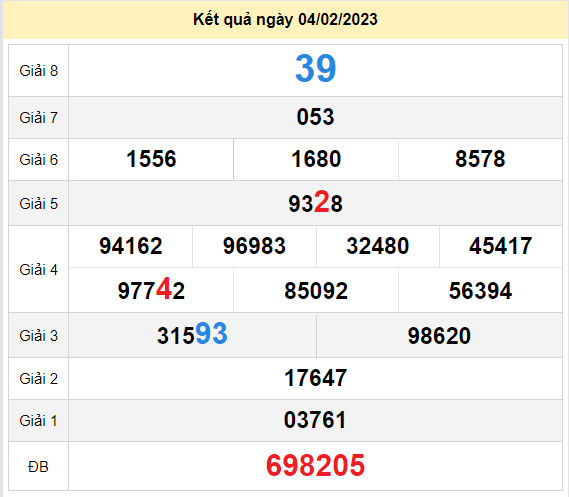
Task: Click Giải 4 number 32480
Action: point(377,246)
